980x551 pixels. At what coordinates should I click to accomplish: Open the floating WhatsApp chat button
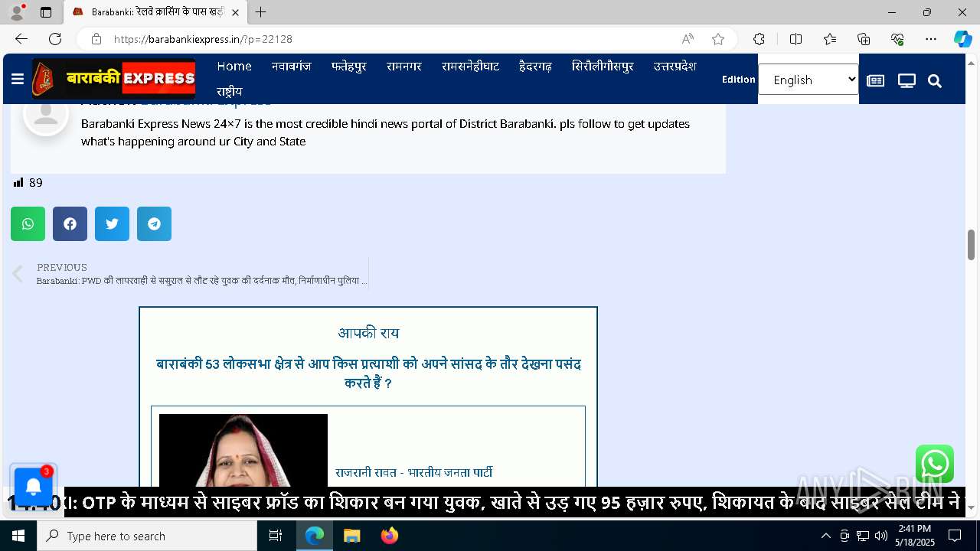coord(935,464)
